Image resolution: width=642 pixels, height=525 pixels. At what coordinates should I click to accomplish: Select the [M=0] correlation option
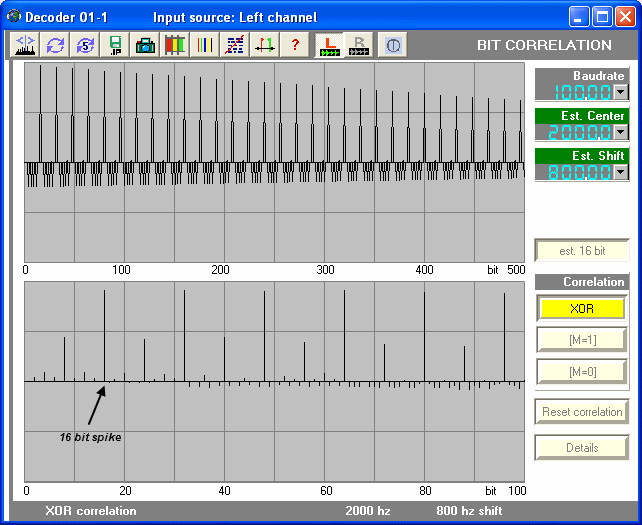pyautogui.click(x=581, y=372)
